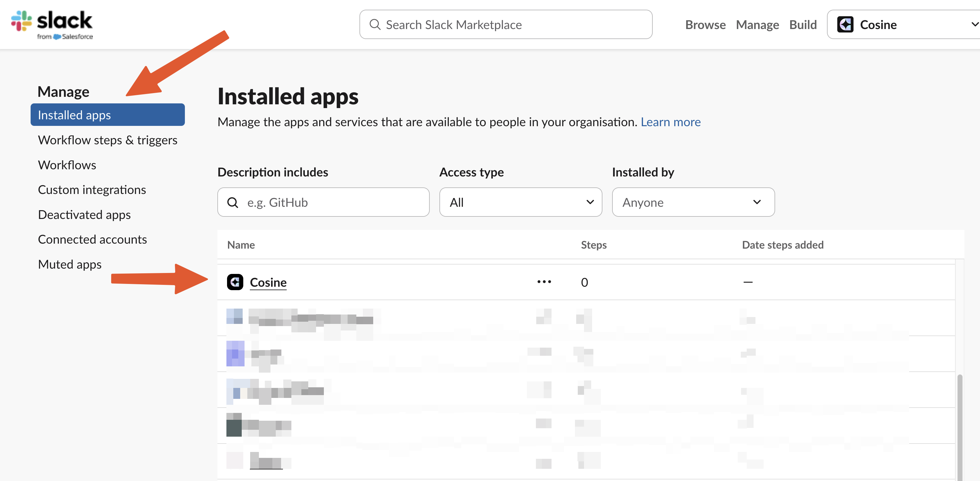Click the magnifier icon in the Marketplace search
This screenshot has width=980, height=481.
point(375,24)
